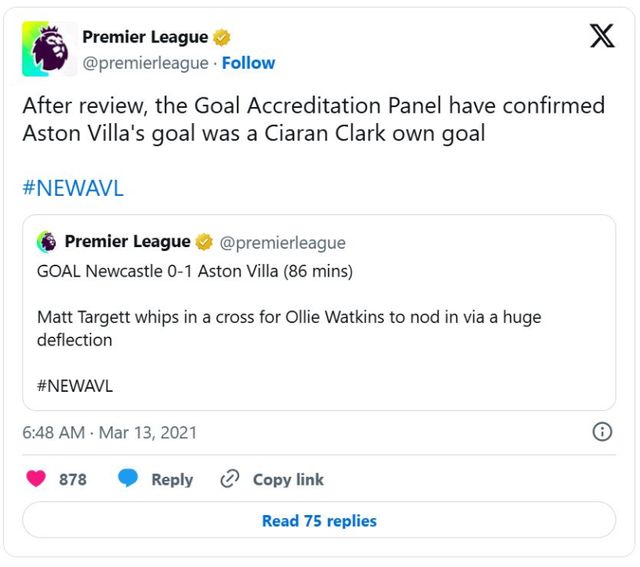The width and height of the screenshot is (640, 567).
Task: Click the Reply speech bubble icon
Action: click(128, 479)
